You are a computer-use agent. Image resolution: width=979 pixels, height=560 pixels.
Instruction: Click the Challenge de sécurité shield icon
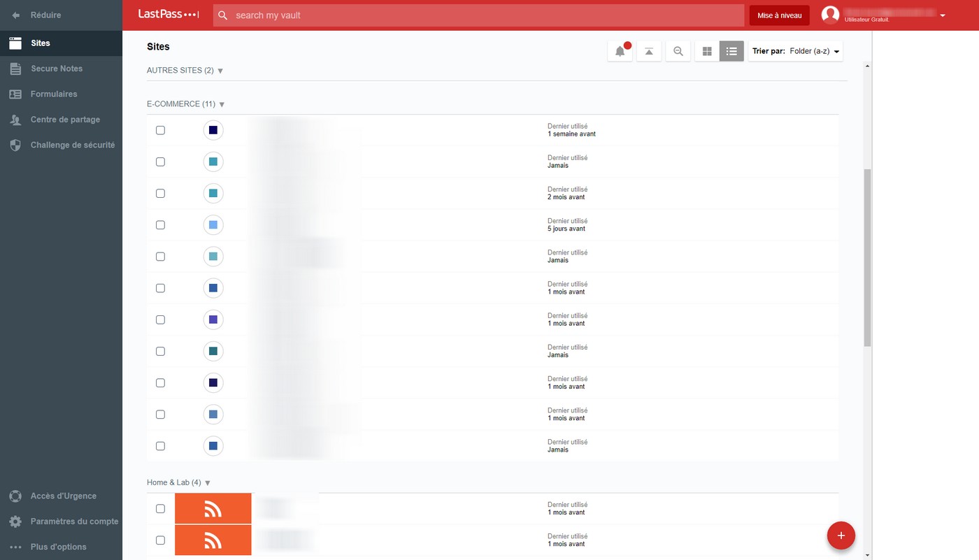click(x=15, y=145)
